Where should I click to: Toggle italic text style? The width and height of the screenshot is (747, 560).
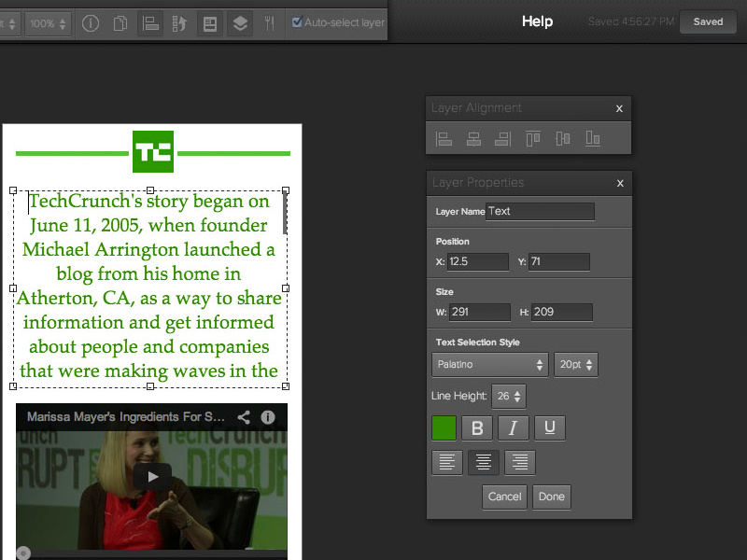[x=513, y=428]
